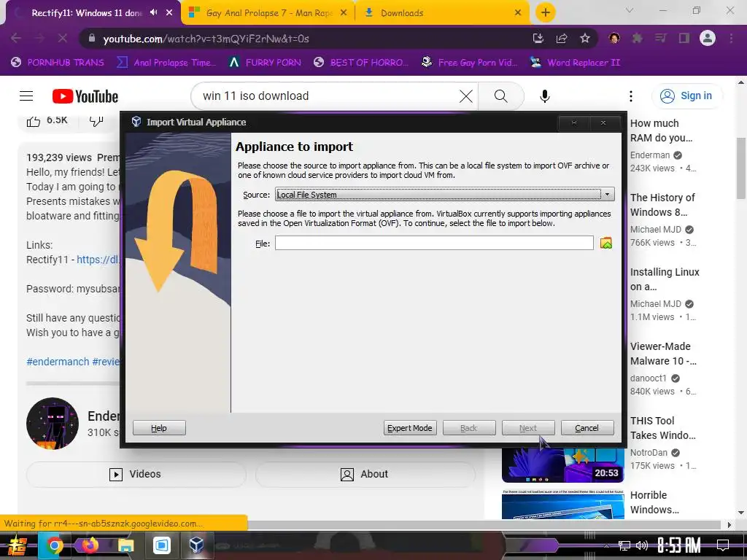Cancel the Import Virtual Appliance dialog
747x560 pixels.
pyautogui.click(x=587, y=427)
